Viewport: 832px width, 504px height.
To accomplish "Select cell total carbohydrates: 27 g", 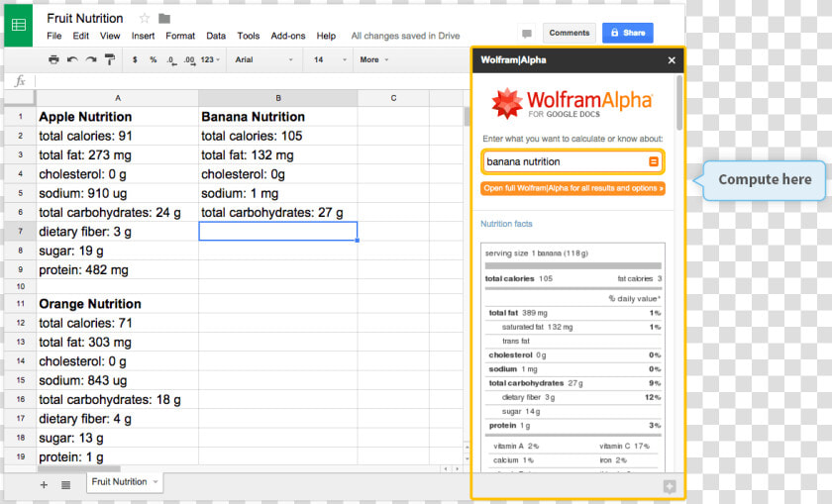I will pyautogui.click(x=278, y=212).
